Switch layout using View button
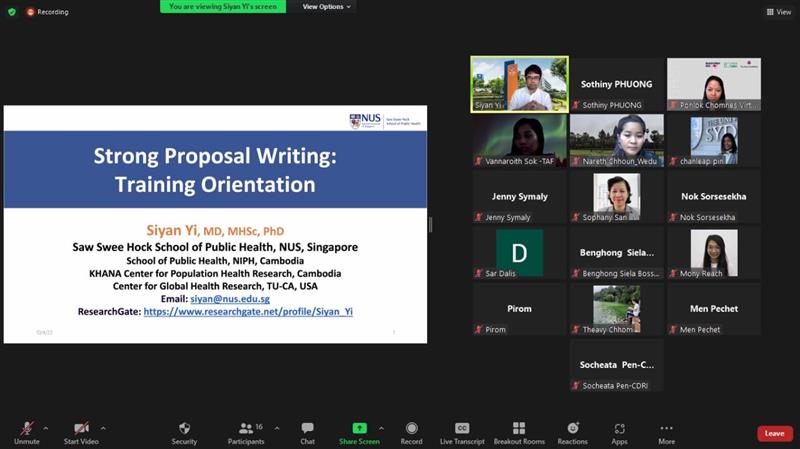Viewport: 800px width, 449px height. pyautogui.click(x=778, y=12)
